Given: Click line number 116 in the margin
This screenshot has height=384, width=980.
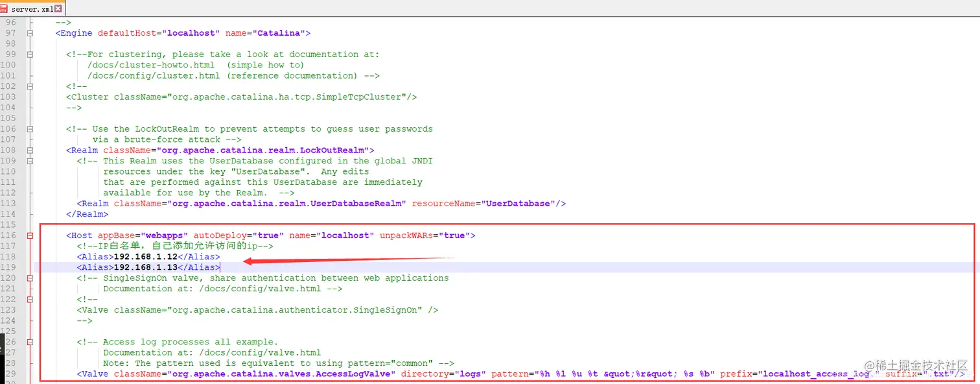Looking at the screenshot, I should click(8, 235).
